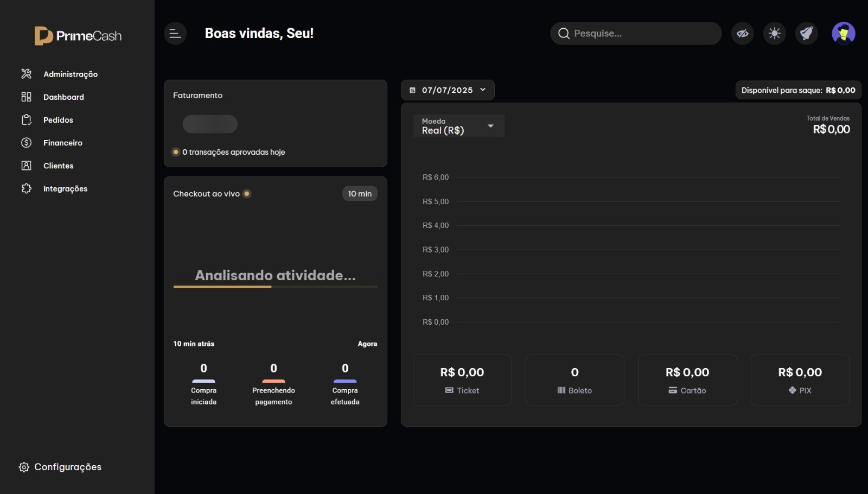Expand the date chevron next to 07/07/2025
The height and width of the screenshot is (494, 868).
[483, 90]
